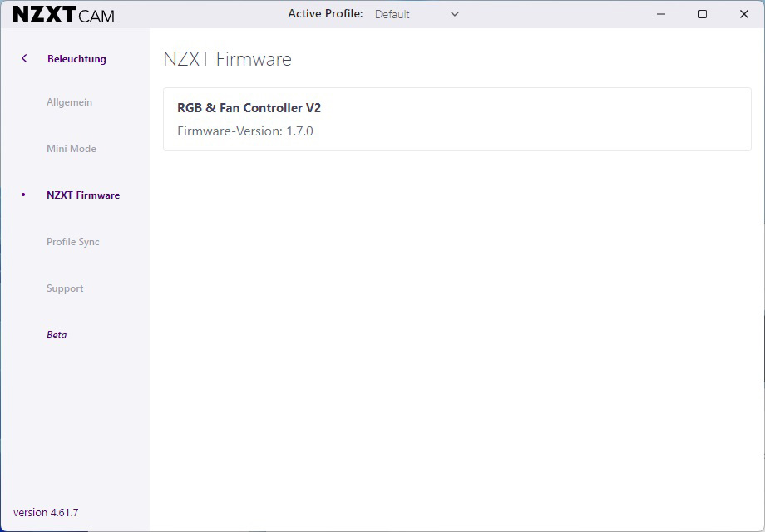The width and height of the screenshot is (765, 532).
Task: Open the Allgemein settings page
Action: [x=69, y=102]
